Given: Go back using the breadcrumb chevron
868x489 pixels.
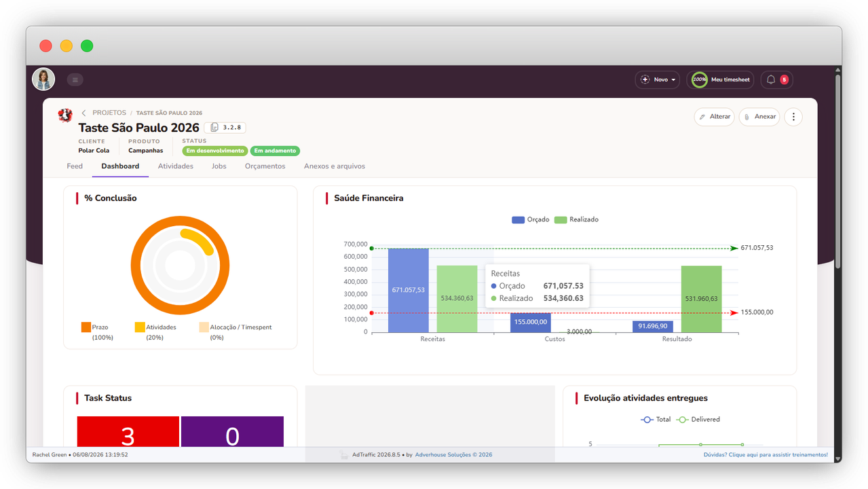Looking at the screenshot, I should point(83,113).
